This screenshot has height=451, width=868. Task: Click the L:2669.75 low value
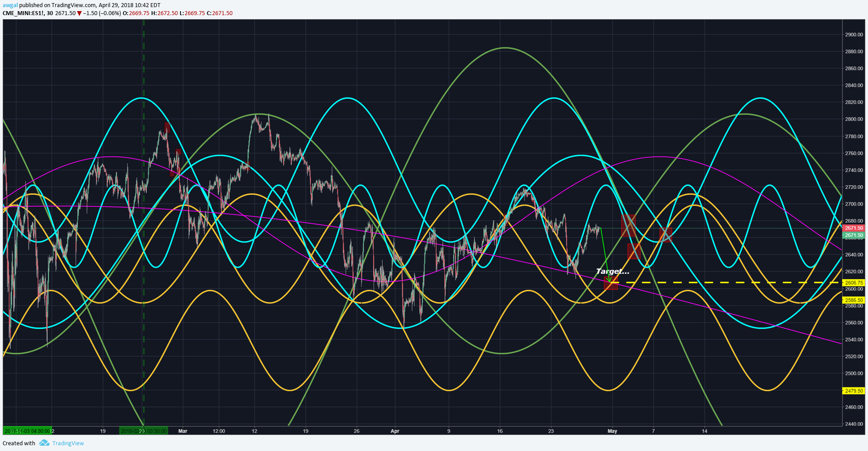193,13
